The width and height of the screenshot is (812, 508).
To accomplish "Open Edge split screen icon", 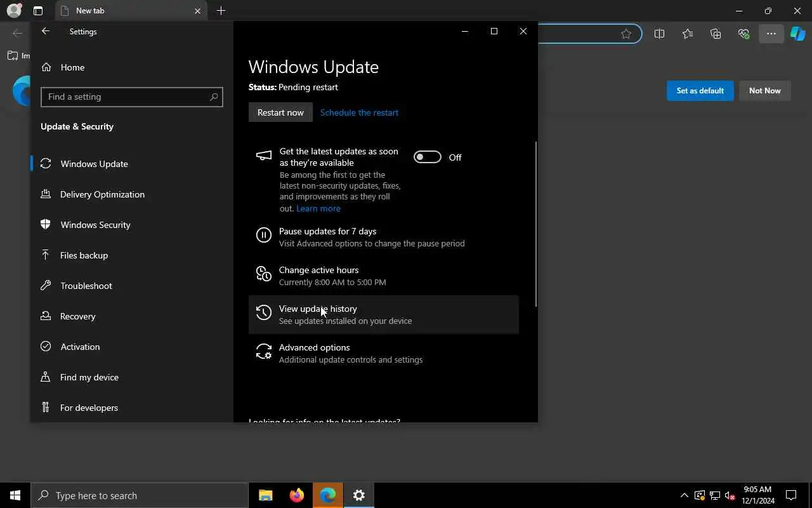I will [x=659, y=34].
